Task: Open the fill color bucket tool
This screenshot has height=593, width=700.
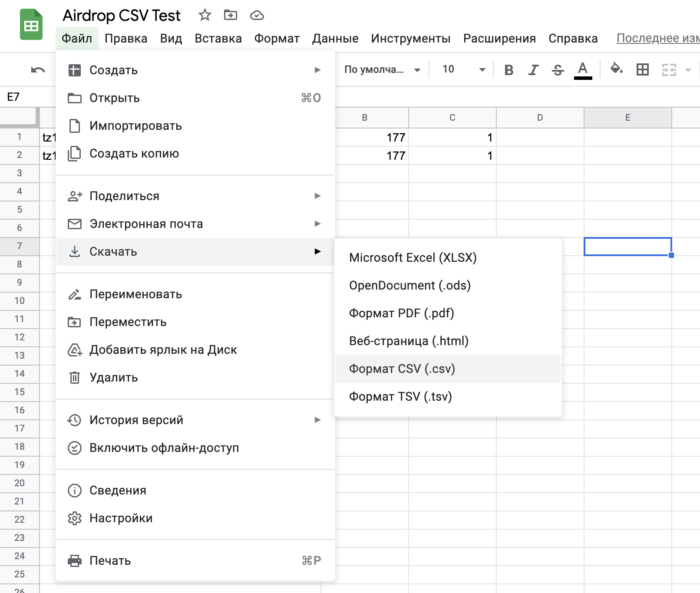Action: (x=616, y=69)
